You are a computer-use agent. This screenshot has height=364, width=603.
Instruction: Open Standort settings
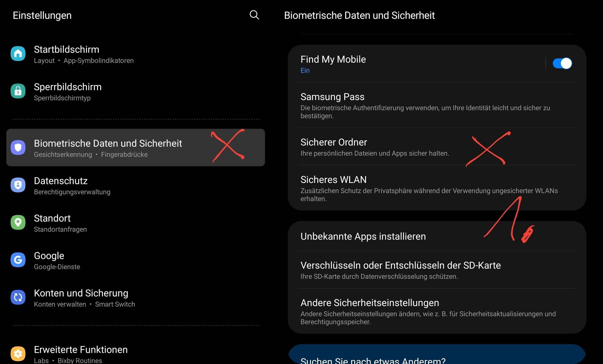(x=136, y=222)
